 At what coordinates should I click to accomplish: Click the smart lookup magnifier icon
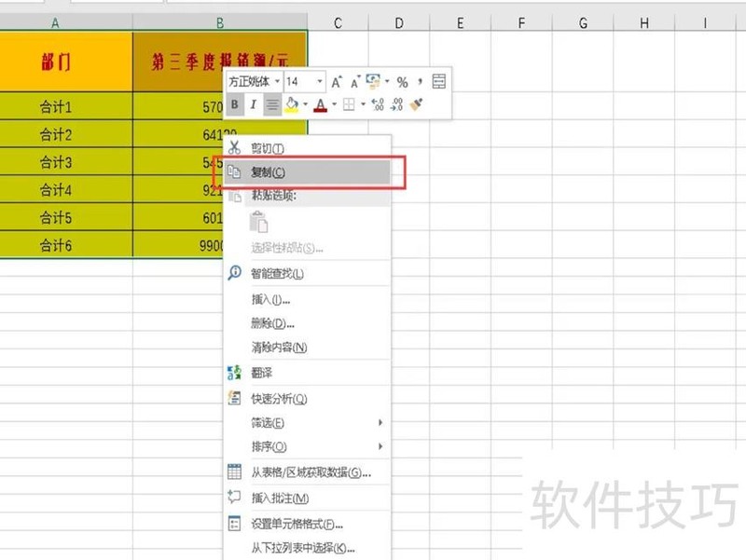[x=235, y=273]
